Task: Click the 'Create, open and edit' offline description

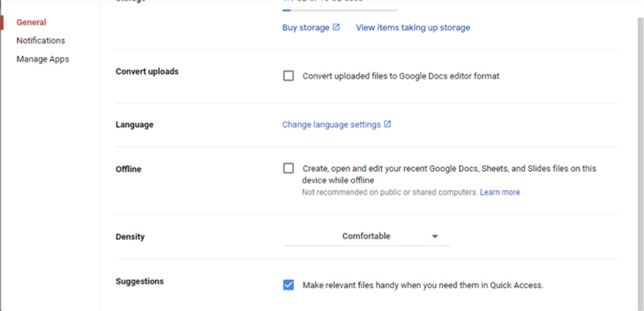Action: (449, 174)
